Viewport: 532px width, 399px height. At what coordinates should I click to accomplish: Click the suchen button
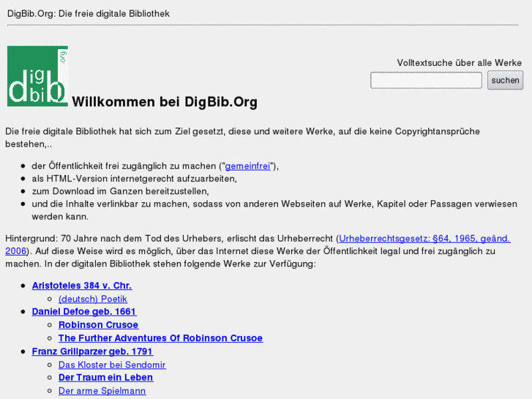click(x=505, y=81)
